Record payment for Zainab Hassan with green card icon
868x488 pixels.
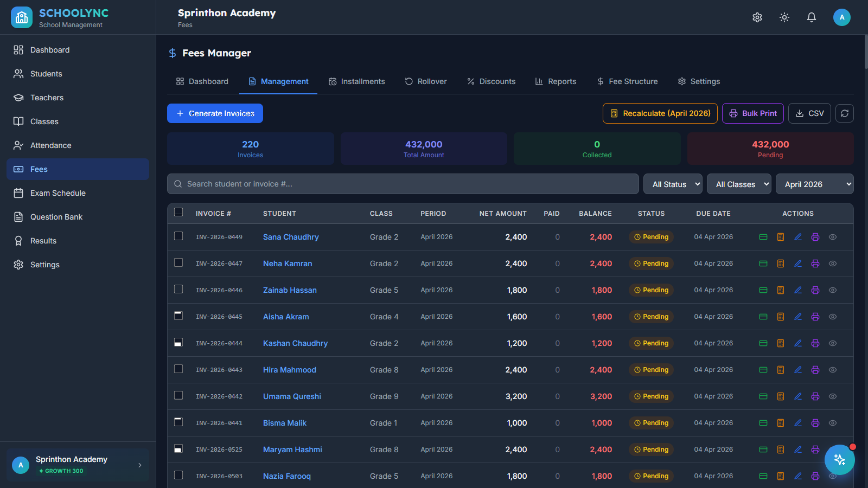pos(763,290)
